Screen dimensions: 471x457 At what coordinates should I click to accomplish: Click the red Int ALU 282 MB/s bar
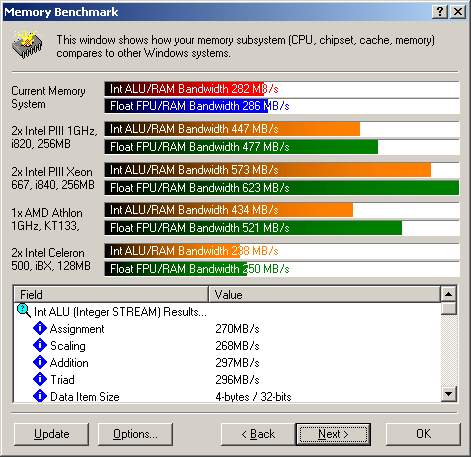(184, 89)
